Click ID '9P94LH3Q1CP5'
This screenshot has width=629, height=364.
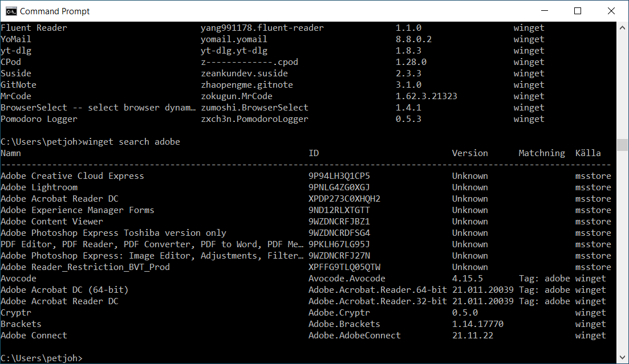[x=339, y=176]
